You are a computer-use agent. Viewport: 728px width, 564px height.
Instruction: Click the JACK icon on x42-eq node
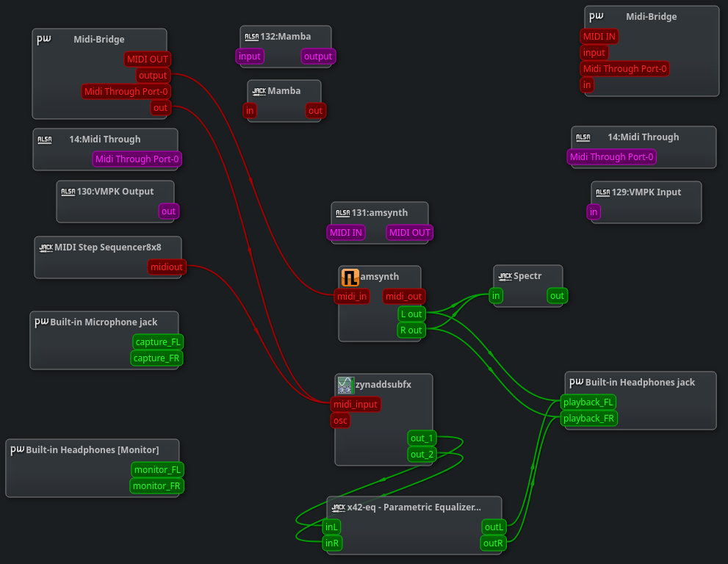[339, 507]
